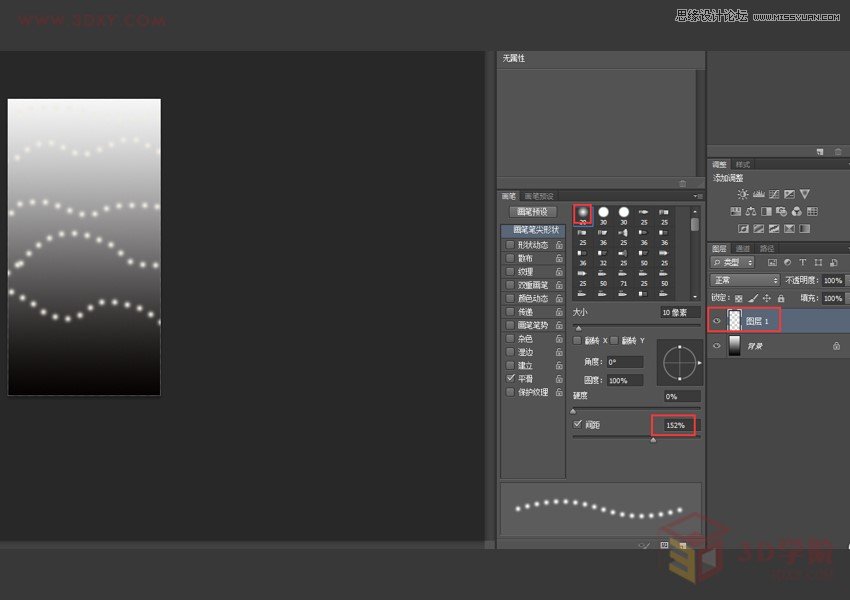Click the lock transparent pixels icon
The width and height of the screenshot is (850, 600).
738,298
